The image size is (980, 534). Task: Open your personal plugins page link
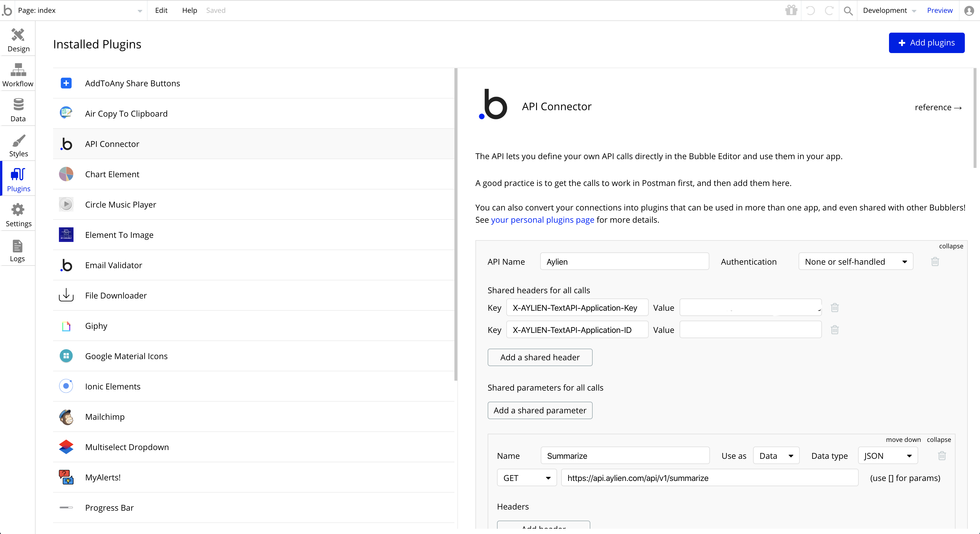[x=542, y=220]
